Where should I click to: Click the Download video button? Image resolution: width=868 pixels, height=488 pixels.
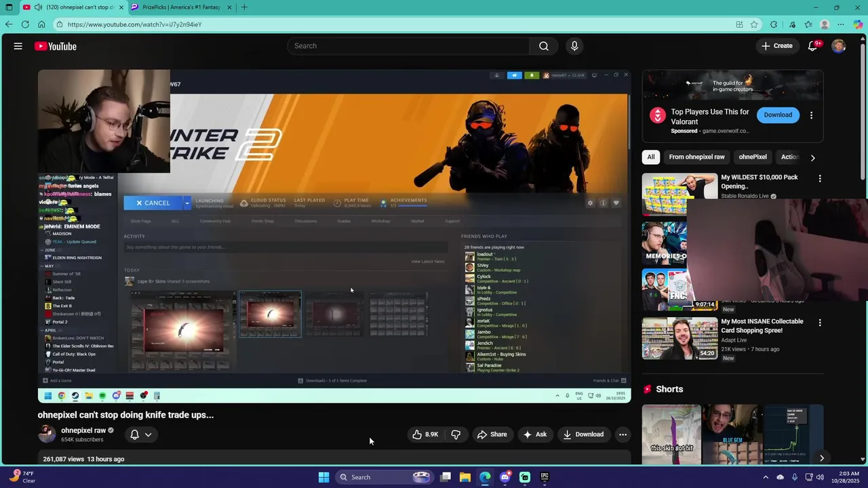583,434
